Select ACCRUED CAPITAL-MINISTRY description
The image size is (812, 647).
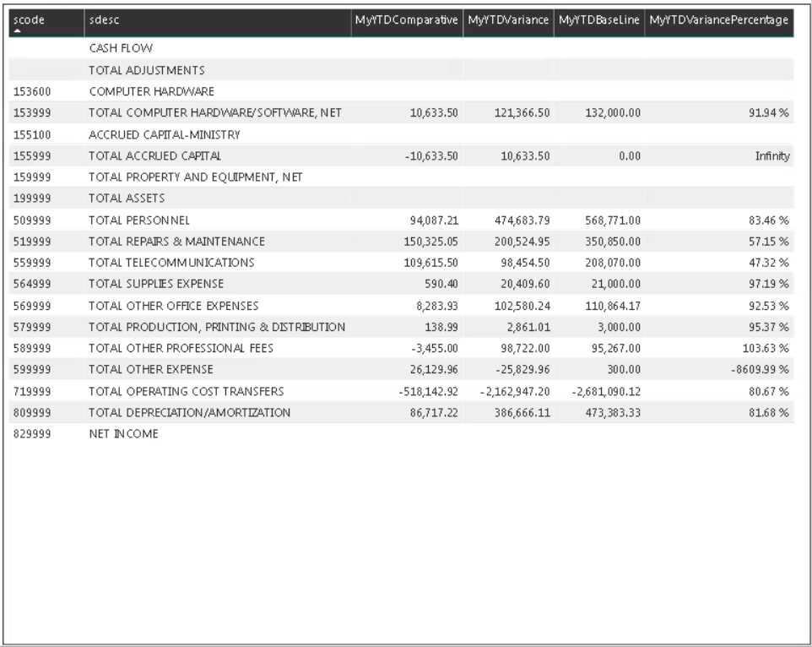tap(165, 134)
